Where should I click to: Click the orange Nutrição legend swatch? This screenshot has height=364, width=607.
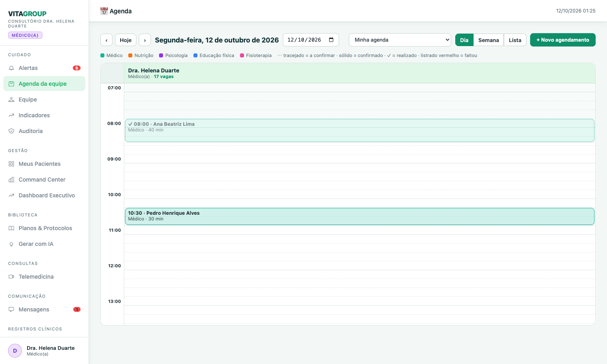coord(130,55)
